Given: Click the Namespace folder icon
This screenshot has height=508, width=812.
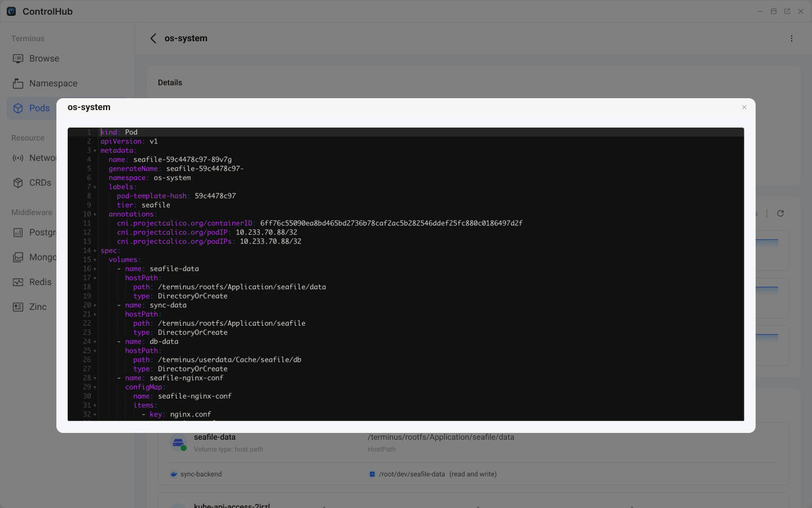Looking at the screenshot, I should 18,84.
